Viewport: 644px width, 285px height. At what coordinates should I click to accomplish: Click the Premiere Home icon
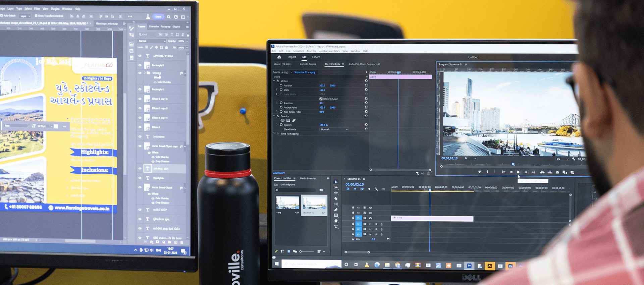click(279, 57)
